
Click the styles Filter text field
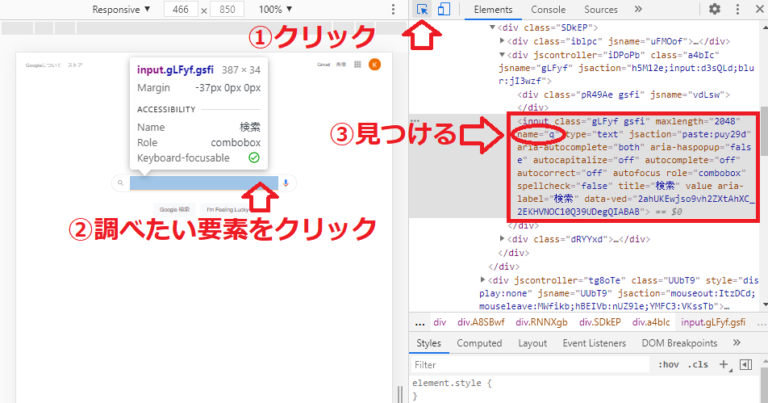530,365
